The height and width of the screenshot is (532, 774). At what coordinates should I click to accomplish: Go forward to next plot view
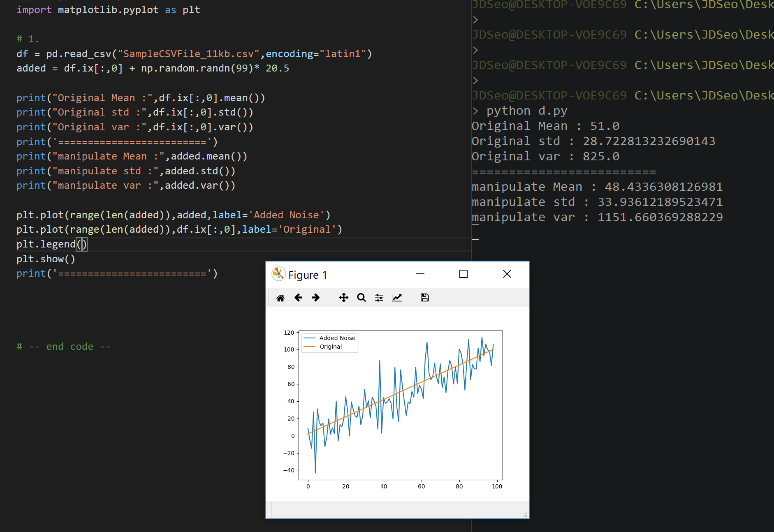click(x=316, y=297)
